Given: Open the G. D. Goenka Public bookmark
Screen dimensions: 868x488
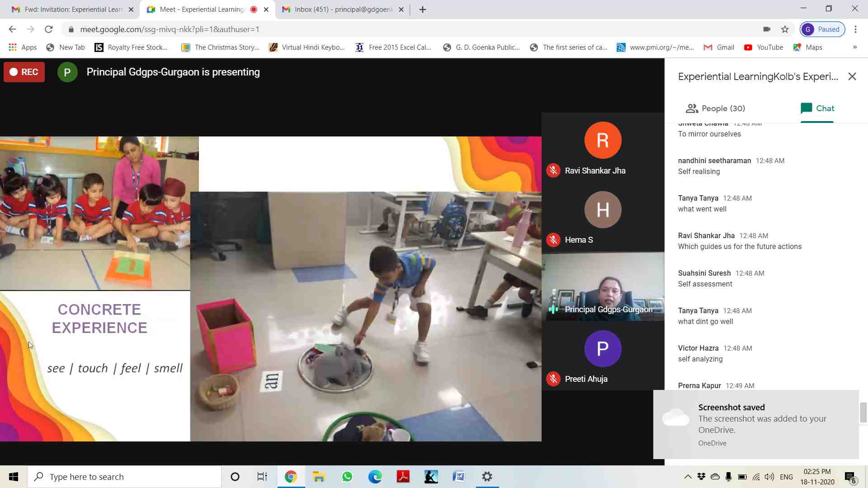Looking at the screenshot, I should pyautogui.click(x=482, y=47).
